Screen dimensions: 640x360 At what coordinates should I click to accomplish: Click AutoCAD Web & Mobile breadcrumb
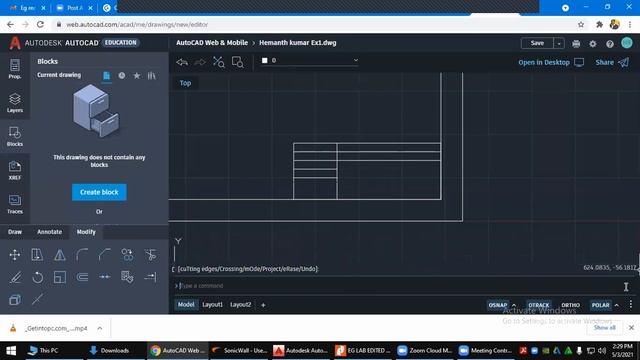[212, 42]
